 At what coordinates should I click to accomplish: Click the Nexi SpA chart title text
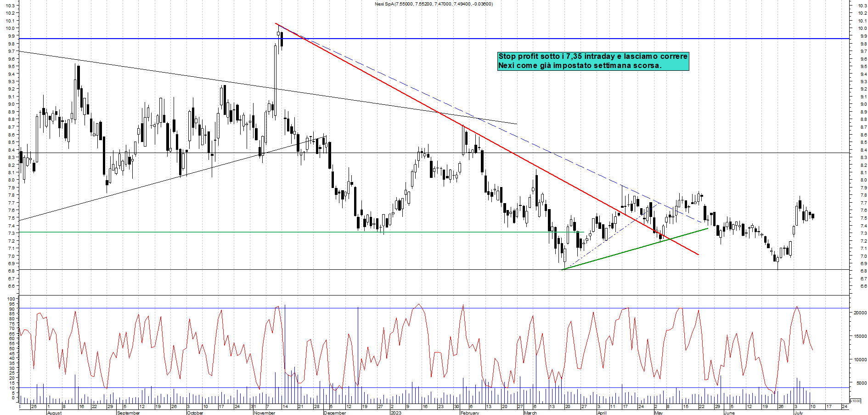[434, 4]
